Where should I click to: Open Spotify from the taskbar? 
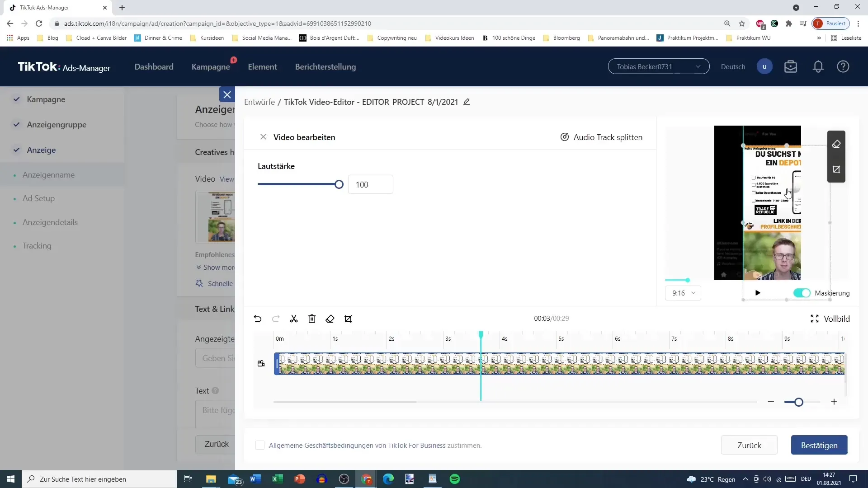pyautogui.click(x=455, y=479)
